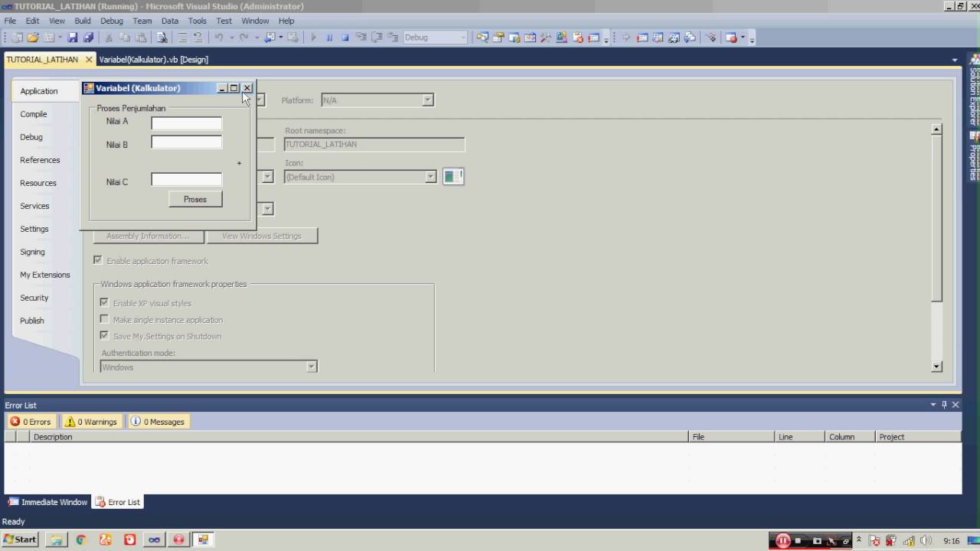Click View Windows Settings button
This screenshot has height=551, width=980.
262,236
